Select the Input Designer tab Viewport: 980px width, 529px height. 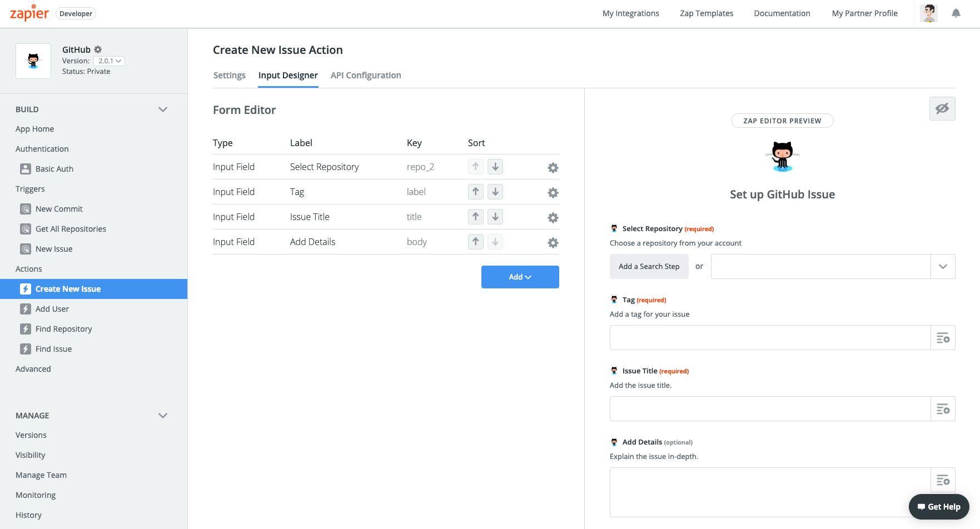click(x=288, y=76)
